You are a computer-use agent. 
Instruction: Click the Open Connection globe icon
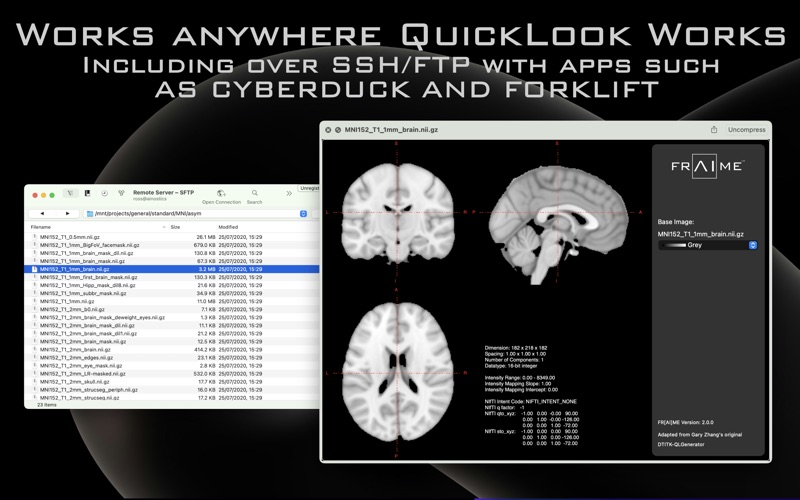[x=221, y=193]
